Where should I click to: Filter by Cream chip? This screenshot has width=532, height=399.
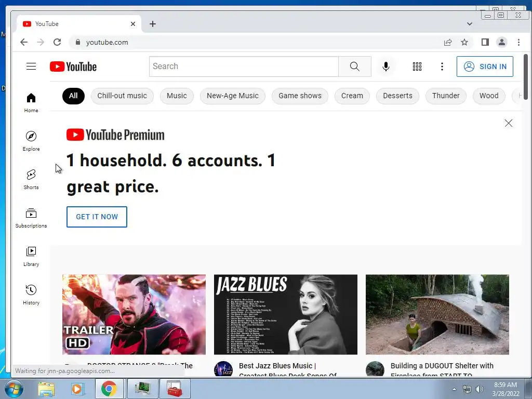[352, 96]
